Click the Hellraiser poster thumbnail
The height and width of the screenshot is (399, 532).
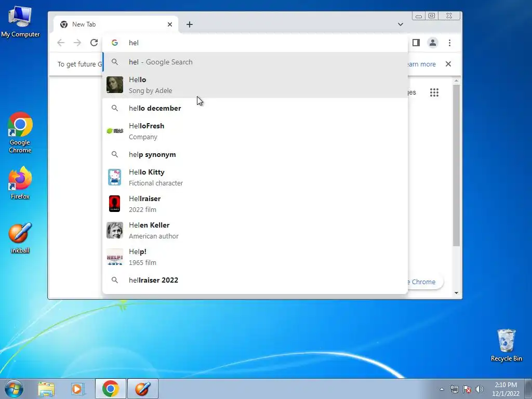(x=115, y=204)
